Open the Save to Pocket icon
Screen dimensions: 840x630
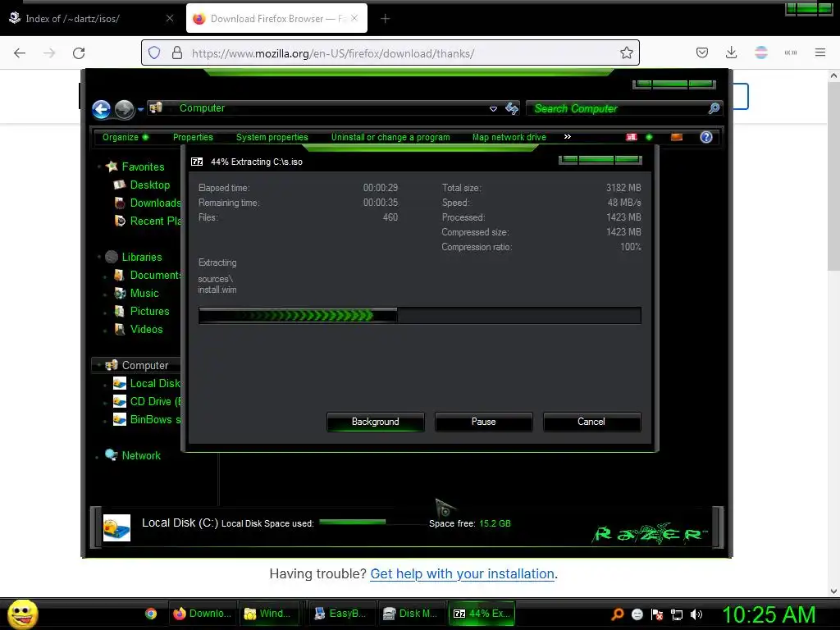pyautogui.click(x=702, y=52)
